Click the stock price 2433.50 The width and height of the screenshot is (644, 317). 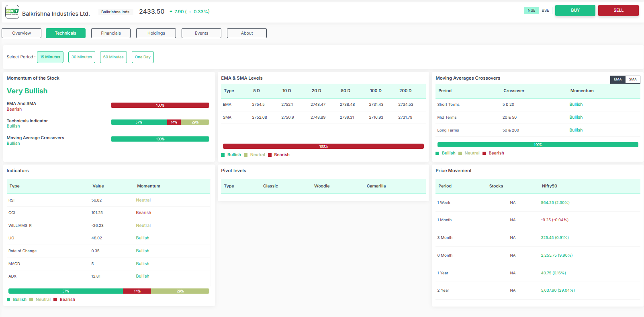[152, 12]
